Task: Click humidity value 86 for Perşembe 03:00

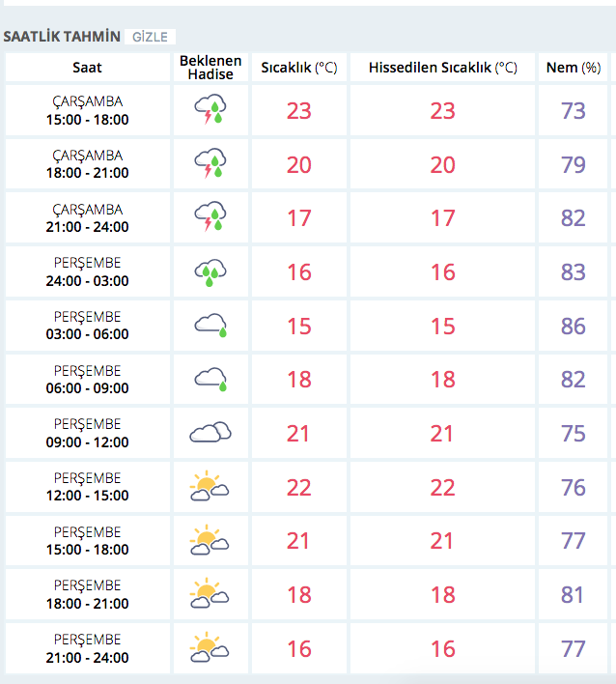Action: point(574,326)
